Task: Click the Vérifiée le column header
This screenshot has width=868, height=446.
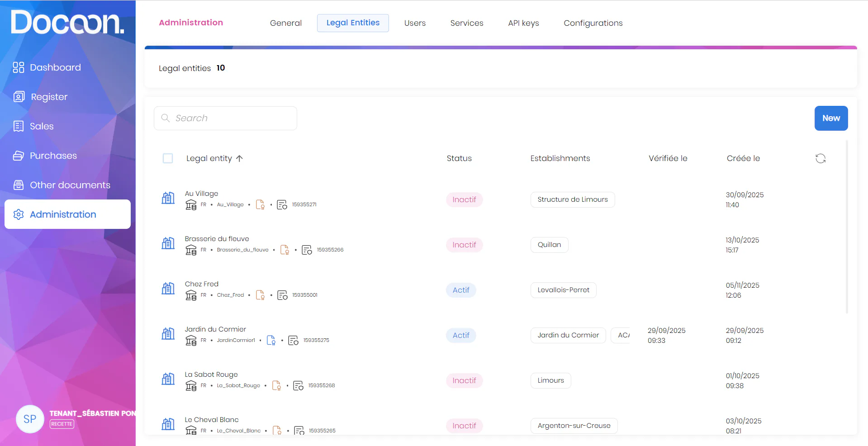Action: (668, 158)
